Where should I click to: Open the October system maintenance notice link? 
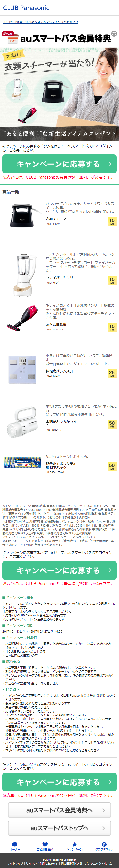click(x=41, y=22)
